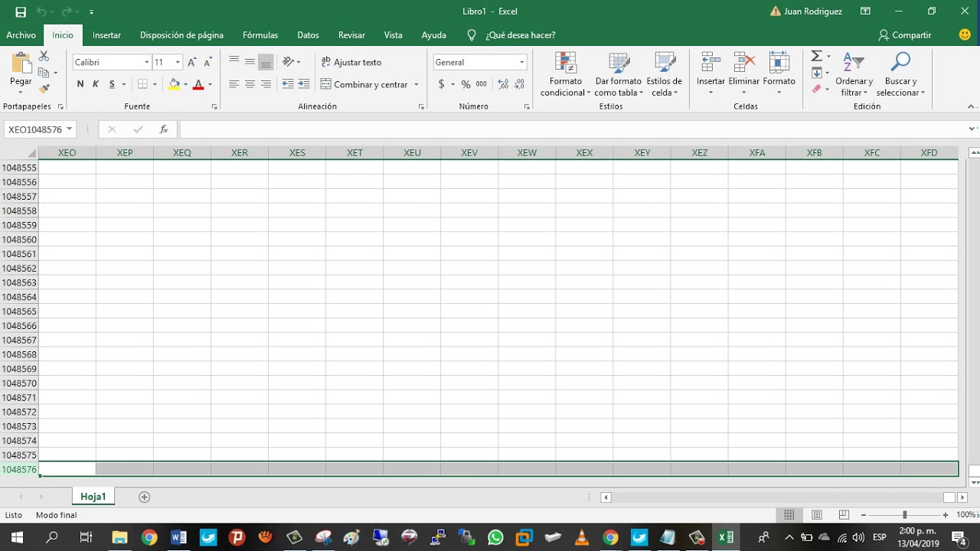
Task: Increase decimal places
Action: [503, 84]
